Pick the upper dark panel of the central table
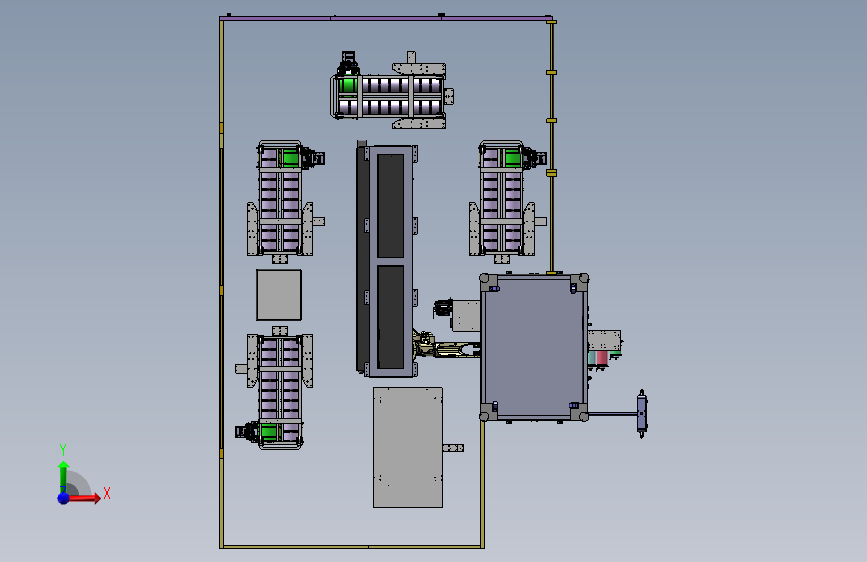Viewport: 867px width, 562px height. tap(390, 206)
